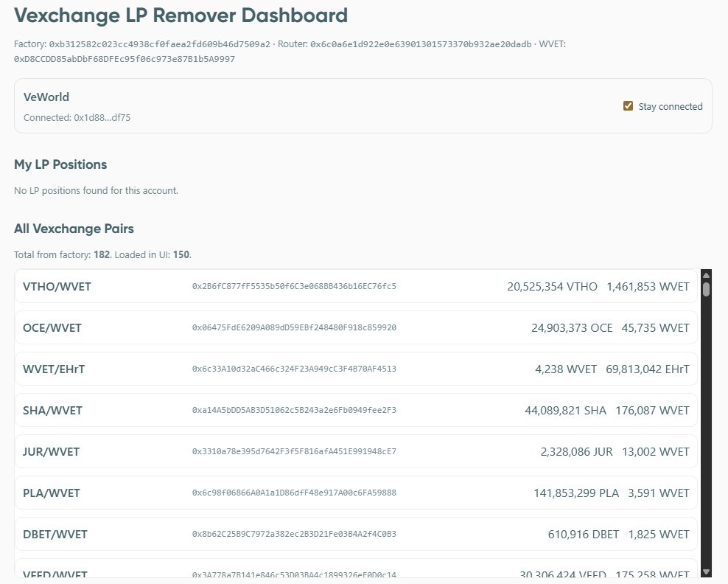
Task: Click the My LP Positions heading
Action: click(x=59, y=165)
